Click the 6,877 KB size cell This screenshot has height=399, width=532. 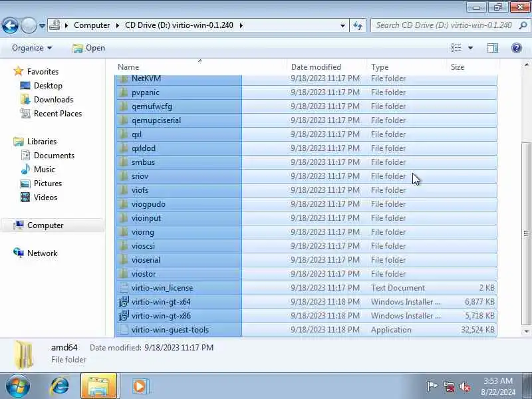click(x=479, y=302)
